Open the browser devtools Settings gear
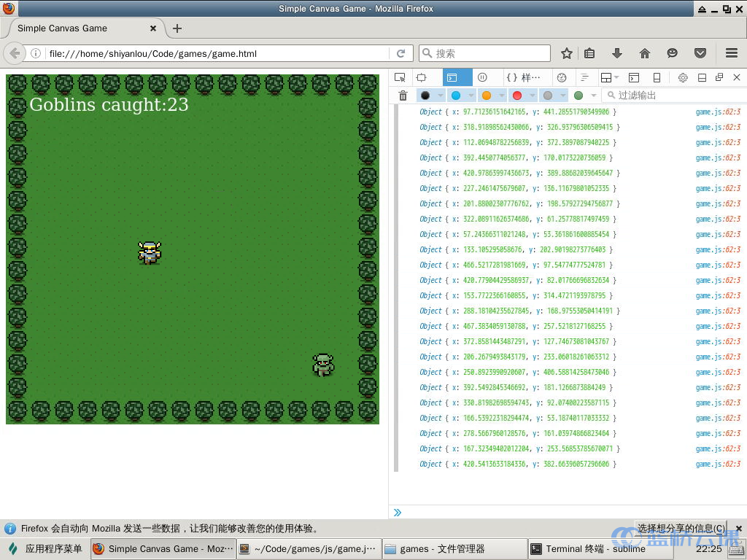747x560 pixels. tap(683, 77)
